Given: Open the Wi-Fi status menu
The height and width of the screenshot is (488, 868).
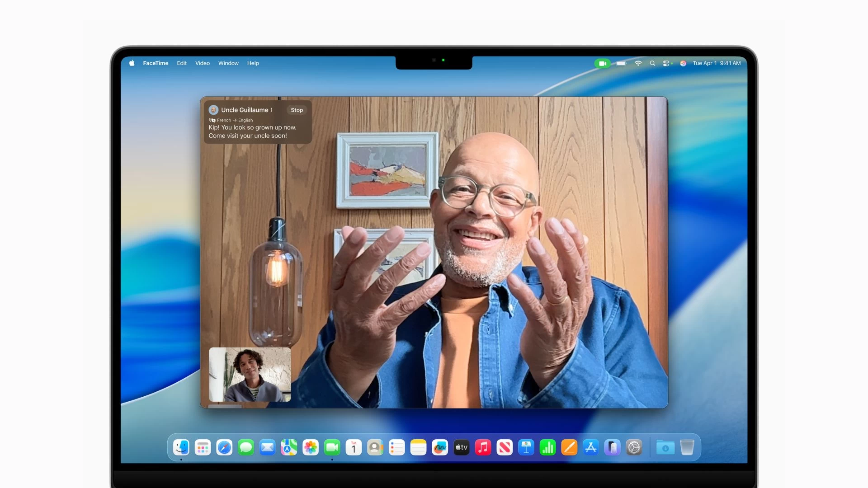Looking at the screenshot, I should (x=638, y=63).
